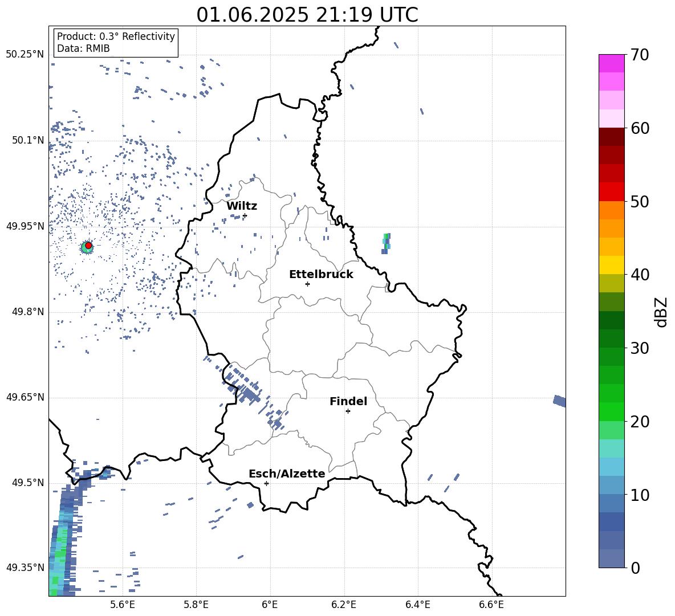
Task: Click the Esch/Alzette station cross marker
Action: (x=266, y=483)
